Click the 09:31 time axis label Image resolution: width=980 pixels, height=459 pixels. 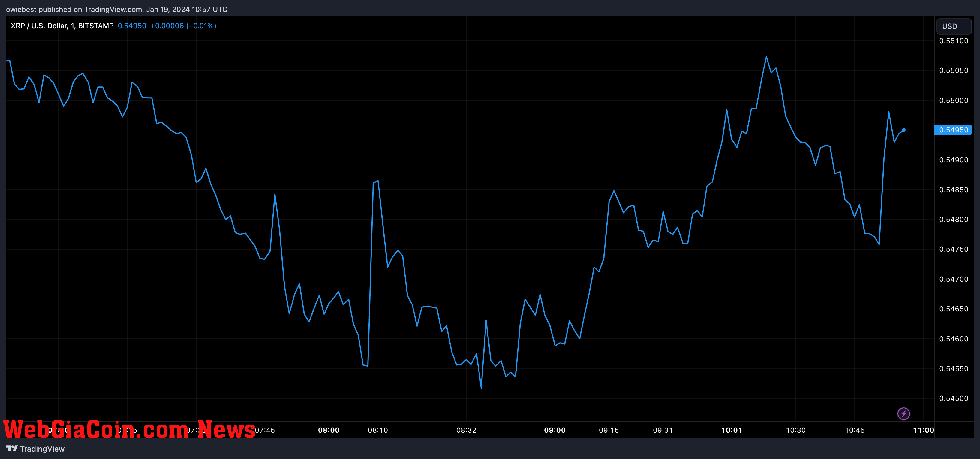663,430
